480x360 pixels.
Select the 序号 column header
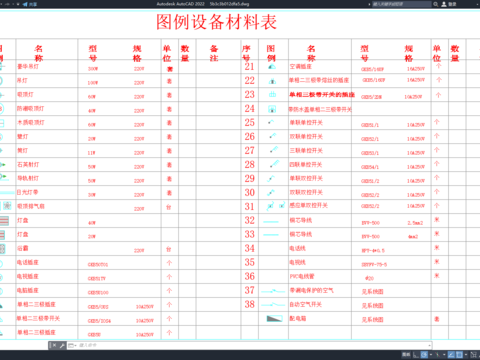click(246, 53)
